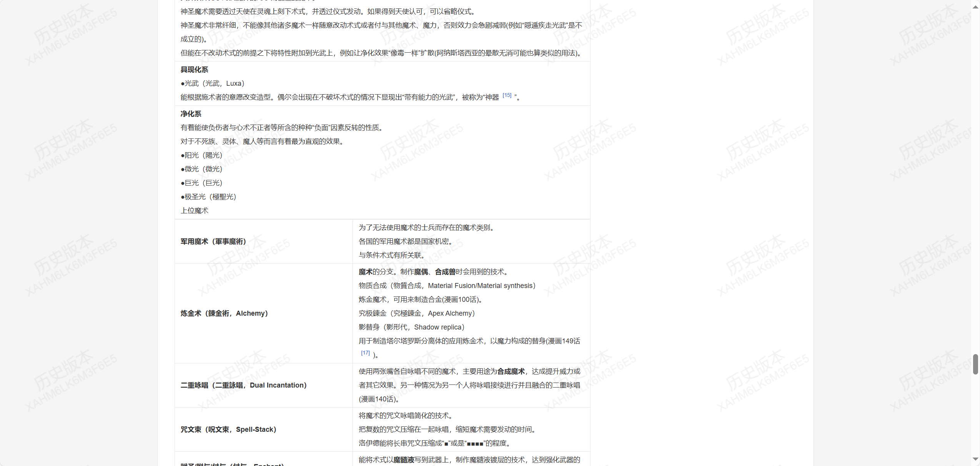Click the 上位魔术 line
The image size is (980, 466).
pos(195,211)
